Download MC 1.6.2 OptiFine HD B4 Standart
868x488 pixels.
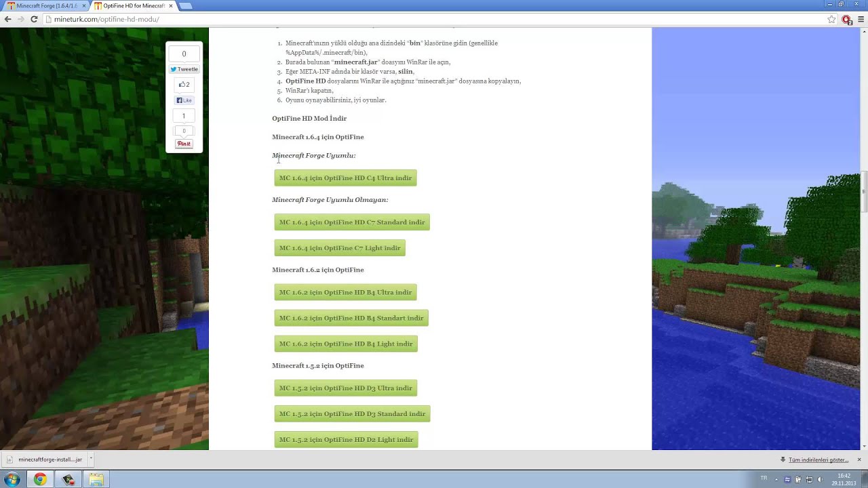tap(351, 318)
